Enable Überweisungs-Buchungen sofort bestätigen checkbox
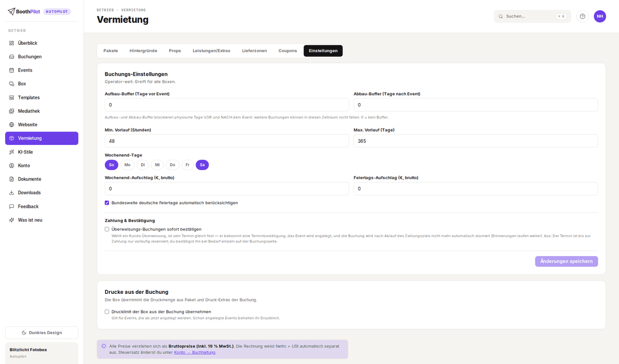The width and height of the screenshot is (619, 364). pos(107,229)
